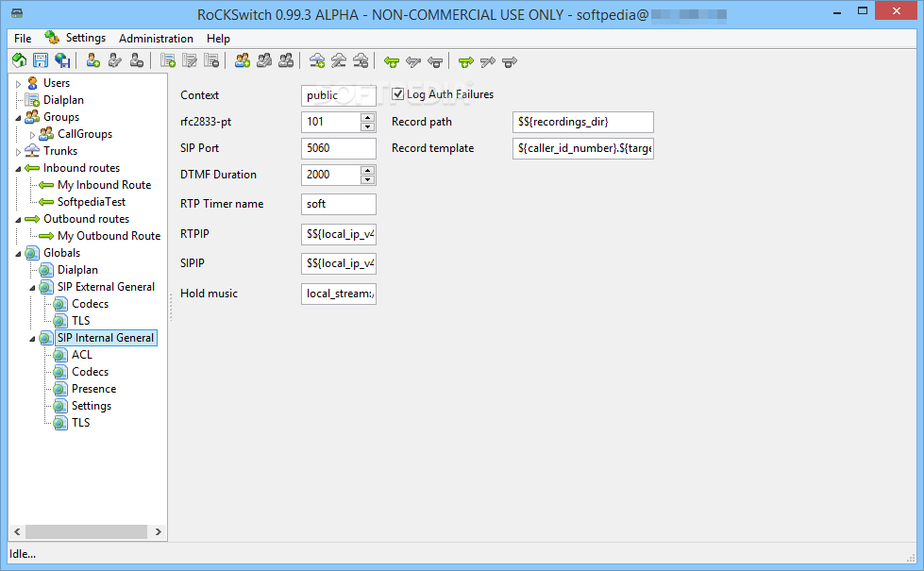Click the RTP Timer name field
Image resolution: width=924 pixels, height=571 pixels.
[x=338, y=204]
